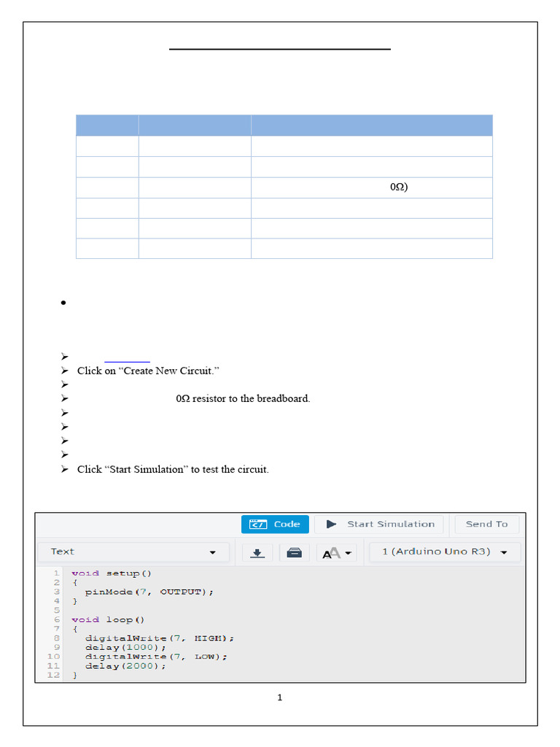Click on the delay(2000) statement
This screenshot has height=747, width=560.
(x=125, y=666)
